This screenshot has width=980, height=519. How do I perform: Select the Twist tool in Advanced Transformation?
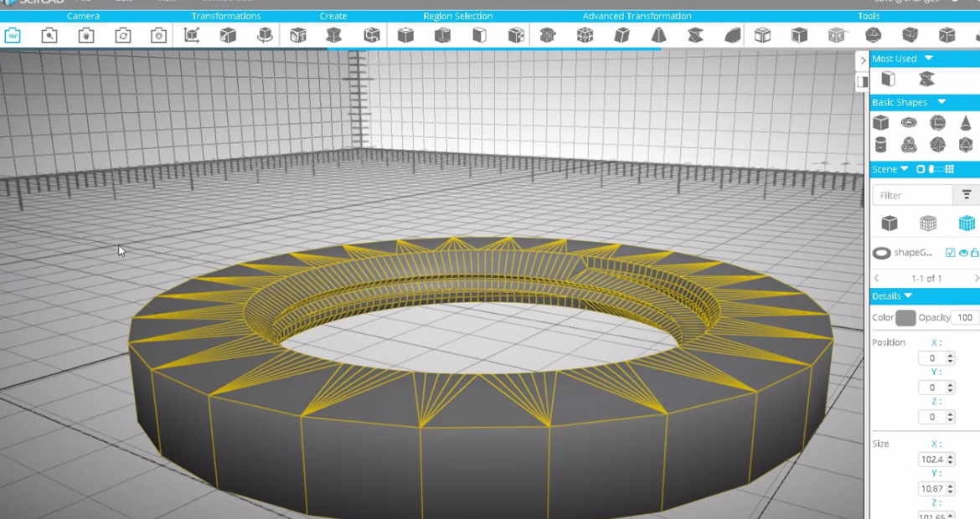(x=695, y=36)
